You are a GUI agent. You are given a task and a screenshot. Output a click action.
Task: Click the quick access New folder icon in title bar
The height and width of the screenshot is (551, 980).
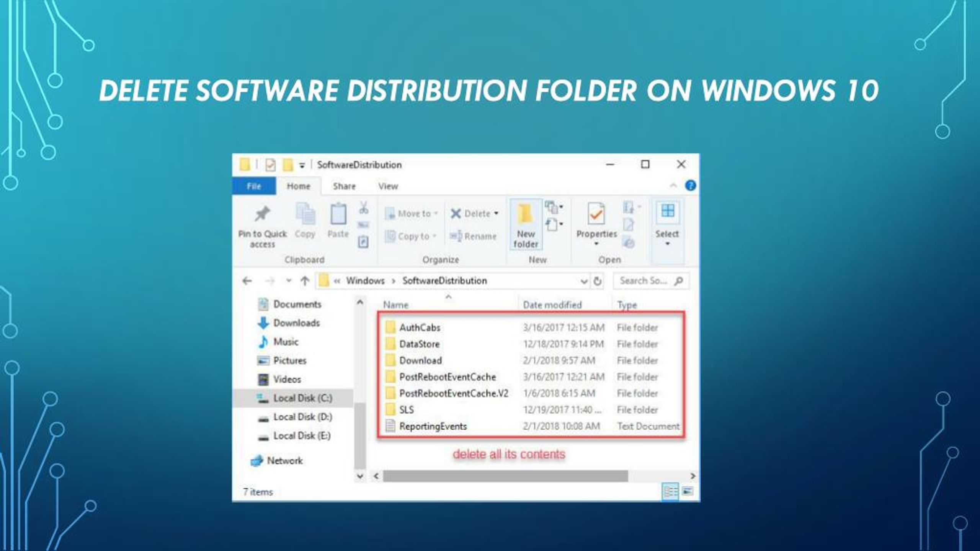pyautogui.click(x=287, y=165)
